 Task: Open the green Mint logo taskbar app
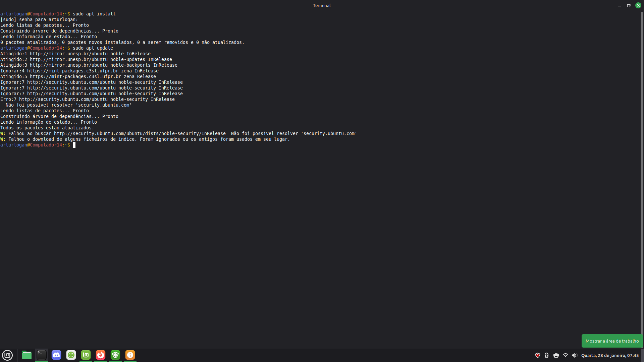click(86, 355)
